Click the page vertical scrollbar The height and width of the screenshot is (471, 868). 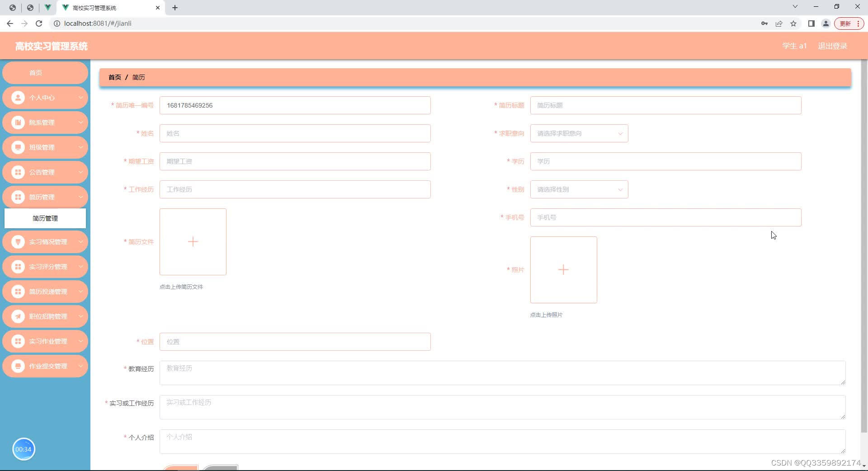864,246
